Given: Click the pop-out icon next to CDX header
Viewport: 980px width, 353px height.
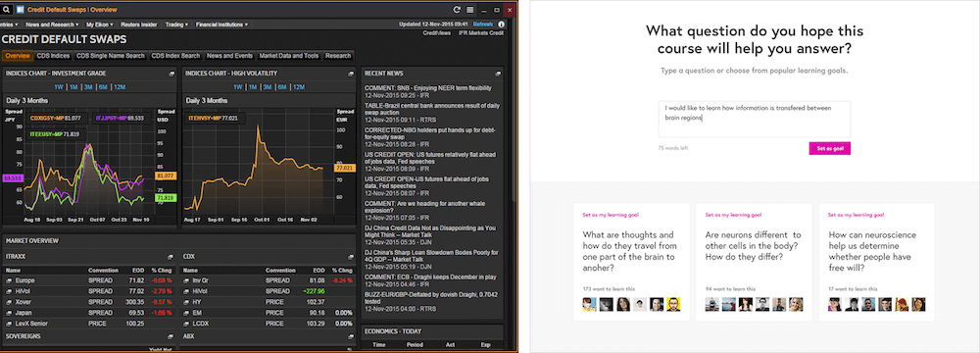Looking at the screenshot, I should point(351,257).
